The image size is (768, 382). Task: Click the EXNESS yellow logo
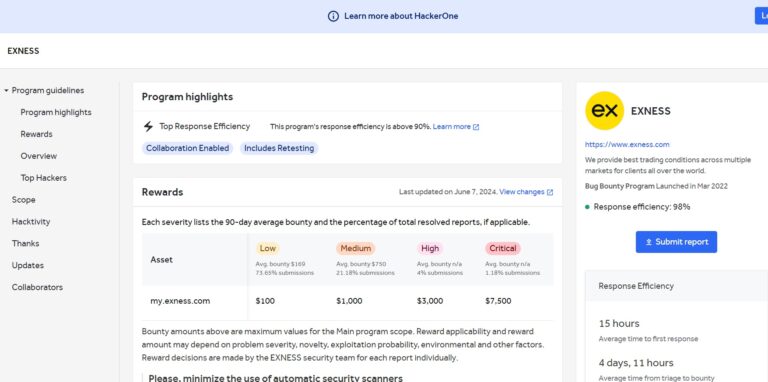(604, 111)
